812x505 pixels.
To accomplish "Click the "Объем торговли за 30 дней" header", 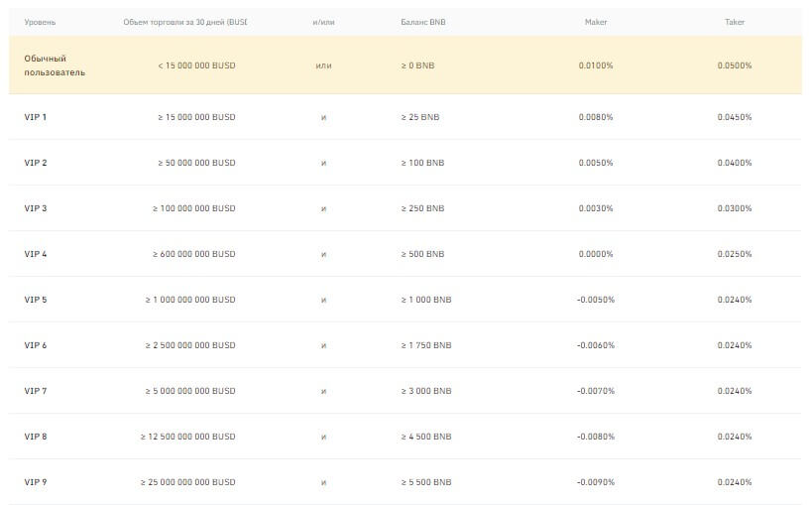I will click(184, 22).
